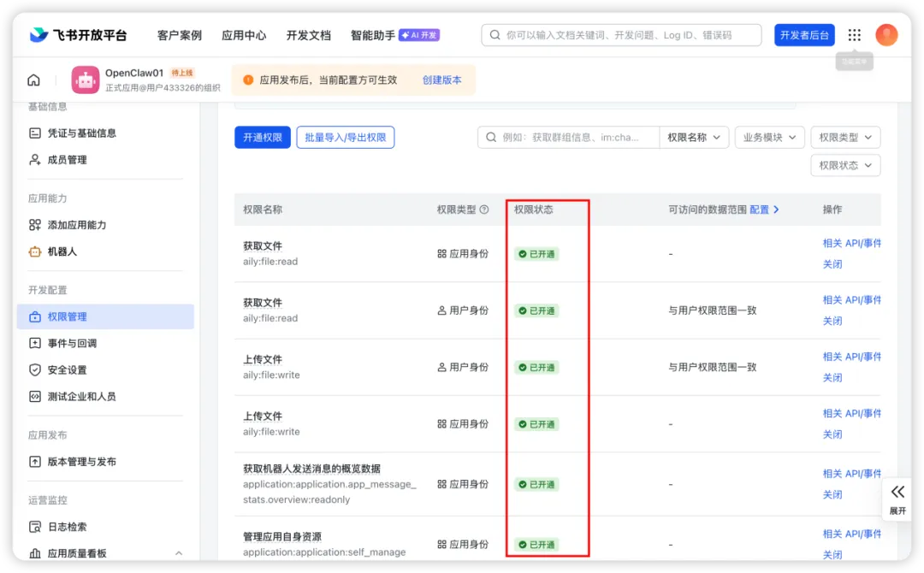This screenshot has width=924, height=573.
Task: Open 配置 next to 可访问的数据范围
Action: coord(759,209)
